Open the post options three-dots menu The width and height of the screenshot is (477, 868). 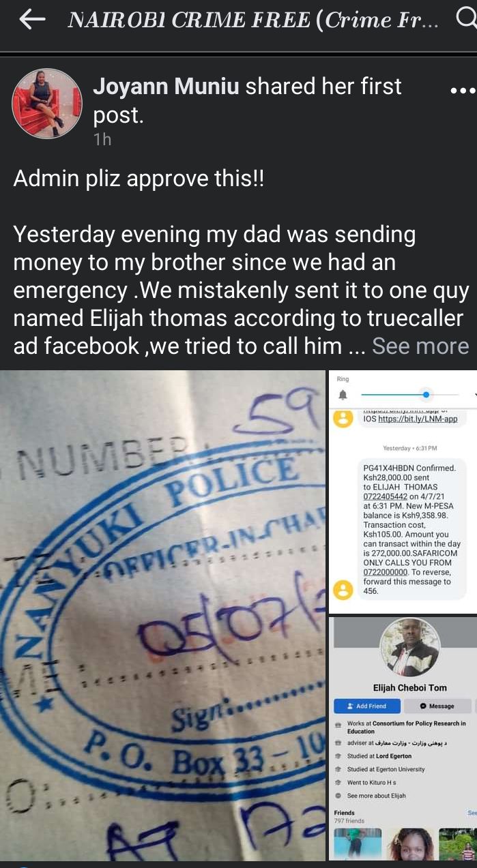point(463,91)
